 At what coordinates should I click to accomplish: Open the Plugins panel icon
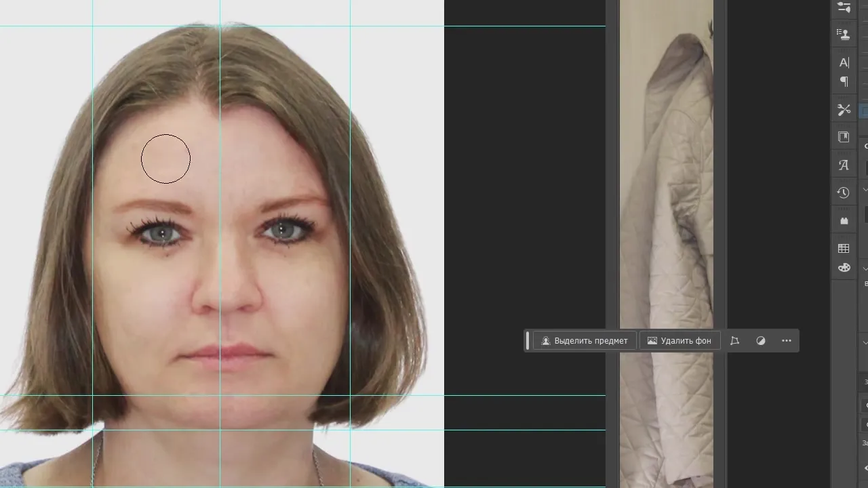coord(844,220)
